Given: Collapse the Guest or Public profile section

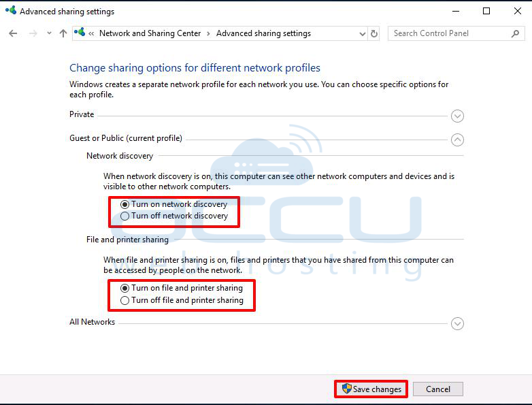Looking at the screenshot, I should coord(457,140).
